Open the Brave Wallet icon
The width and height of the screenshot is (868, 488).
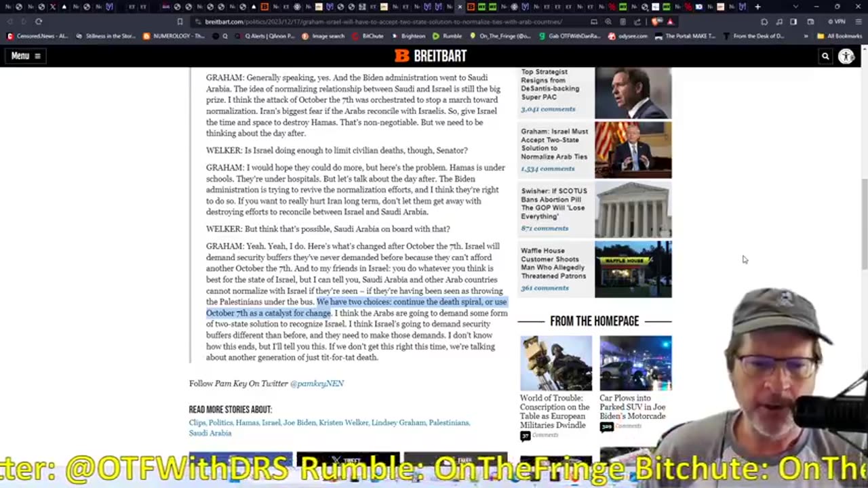pyautogui.click(x=810, y=22)
